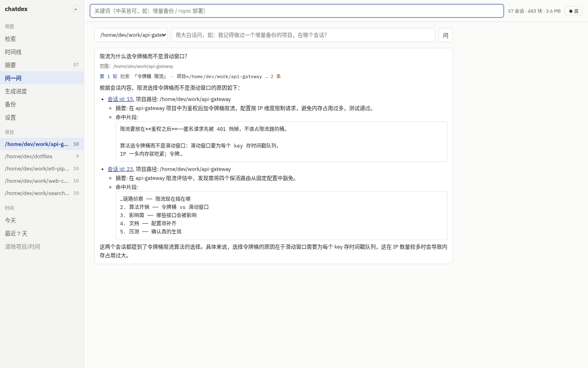
Task: Filter by /home/dev/work/api-g... project
Action: point(42,144)
